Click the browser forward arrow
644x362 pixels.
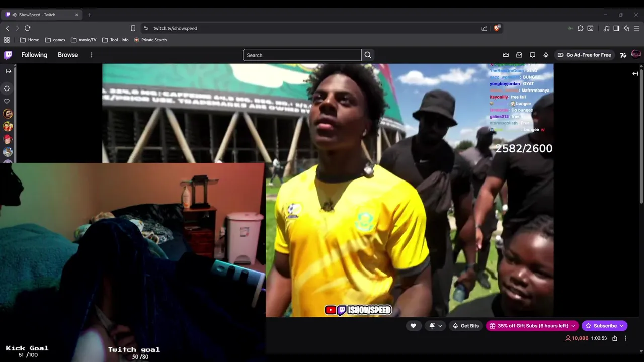click(17, 28)
